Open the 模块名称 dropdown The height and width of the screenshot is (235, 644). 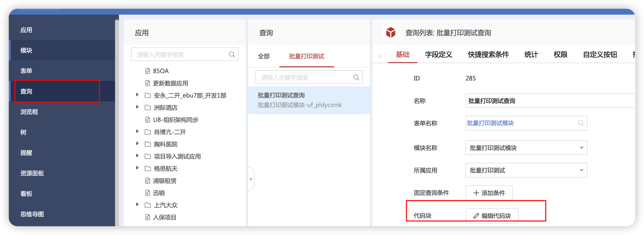pyautogui.click(x=526, y=148)
